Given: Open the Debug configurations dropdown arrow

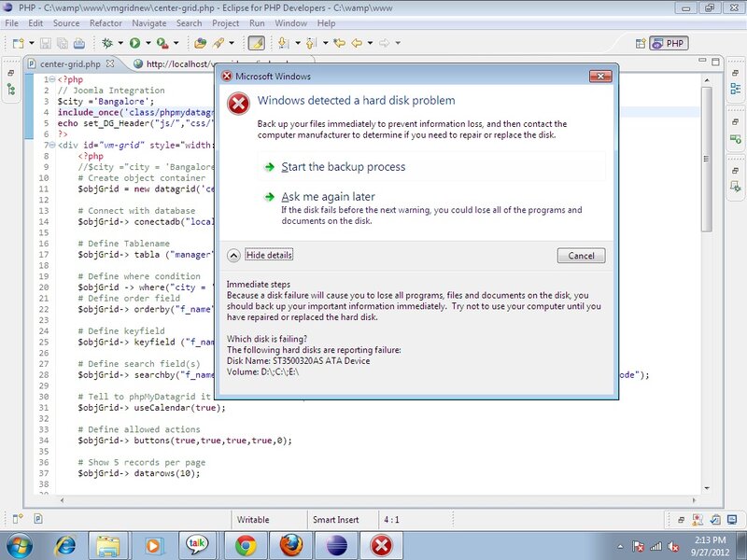Looking at the screenshot, I should 120,43.
